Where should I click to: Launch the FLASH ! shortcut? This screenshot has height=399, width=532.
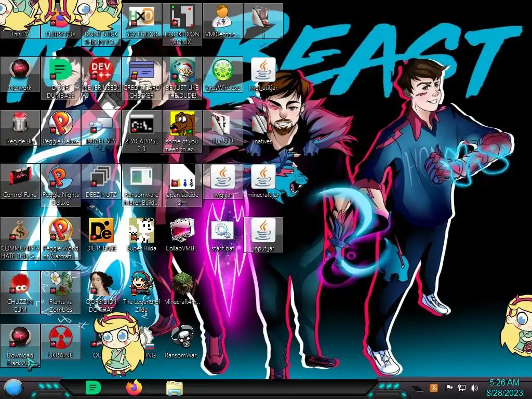click(222, 128)
